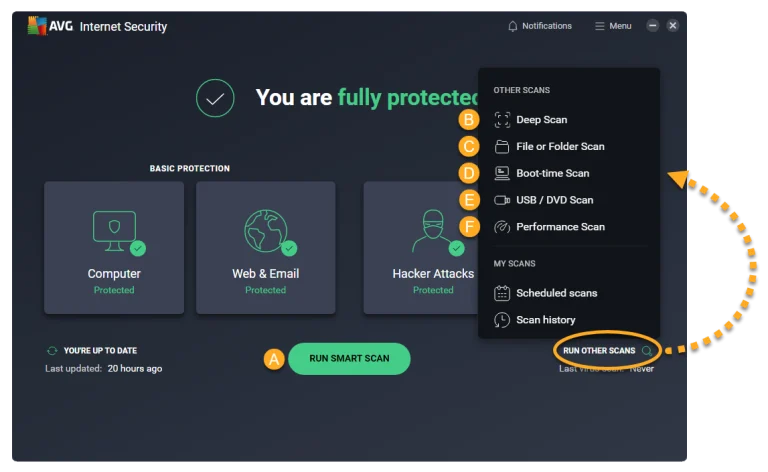Image resolution: width=768 pixels, height=472 pixels.
Task: Click the Scan history clock icon
Action: tap(502, 320)
